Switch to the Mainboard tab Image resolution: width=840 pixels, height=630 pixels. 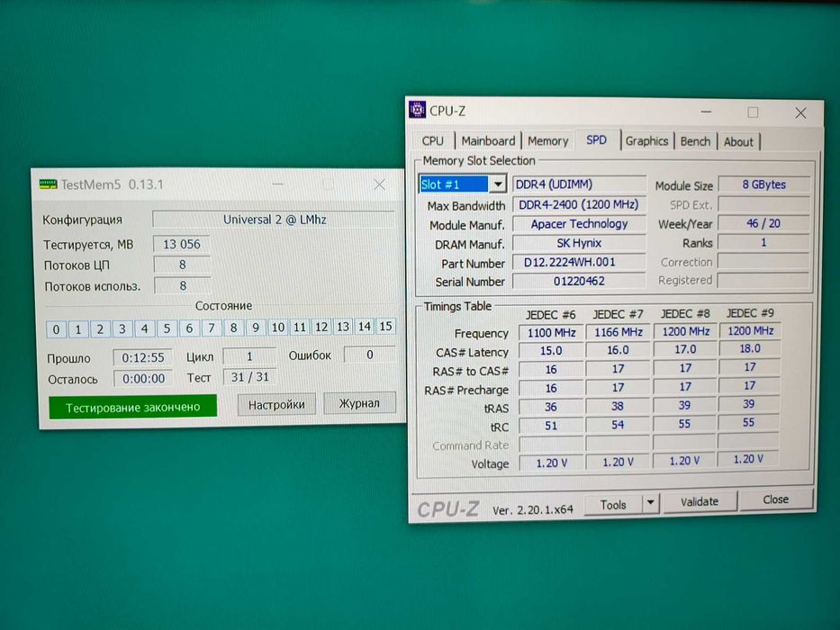(487, 141)
